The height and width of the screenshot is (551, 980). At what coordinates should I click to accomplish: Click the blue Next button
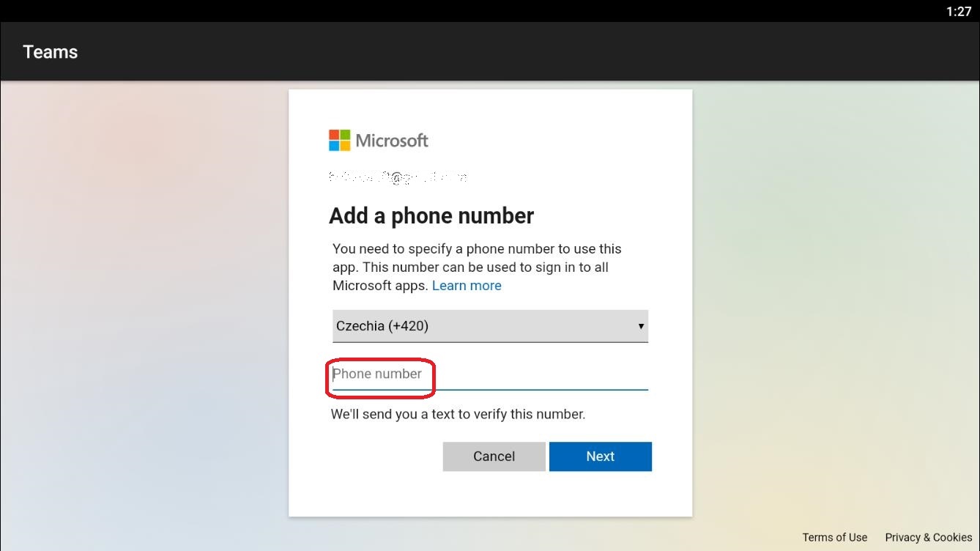click(x=600, y=456)
